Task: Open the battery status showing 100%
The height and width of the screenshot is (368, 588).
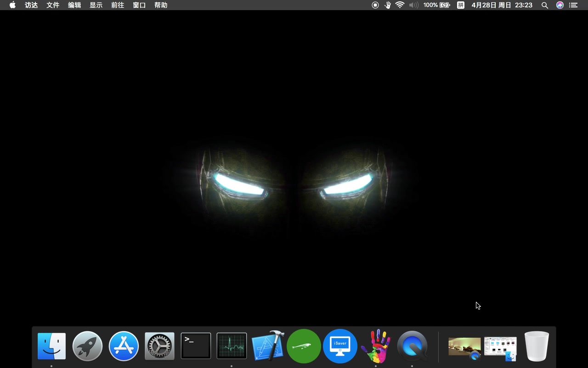Action: (x=436, y=5)
